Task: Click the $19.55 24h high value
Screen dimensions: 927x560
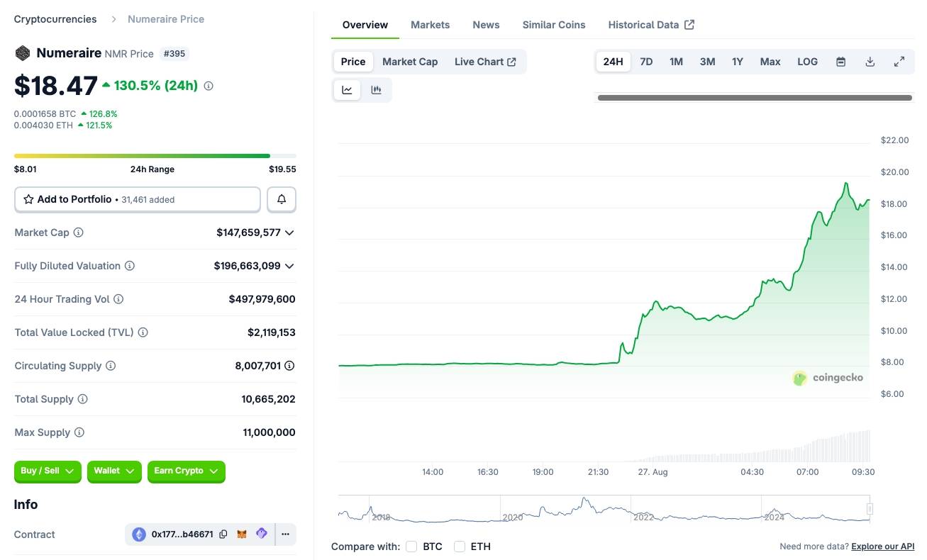Action: click(282, 169)
